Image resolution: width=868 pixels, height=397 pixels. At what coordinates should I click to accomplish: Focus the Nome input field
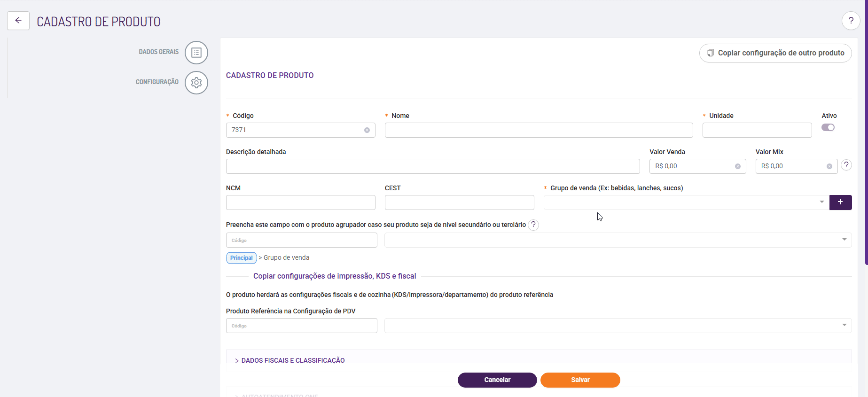pyautogui.click(x=539, y=130)
